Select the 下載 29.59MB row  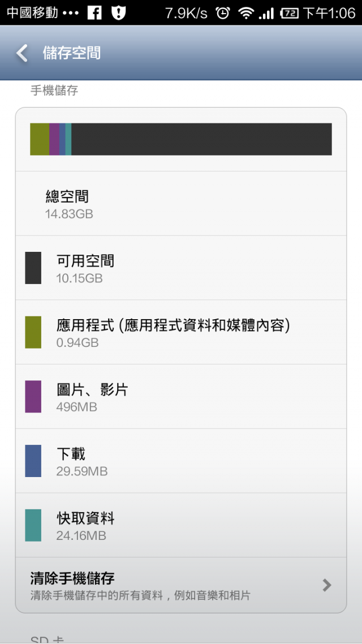[181, 461]
